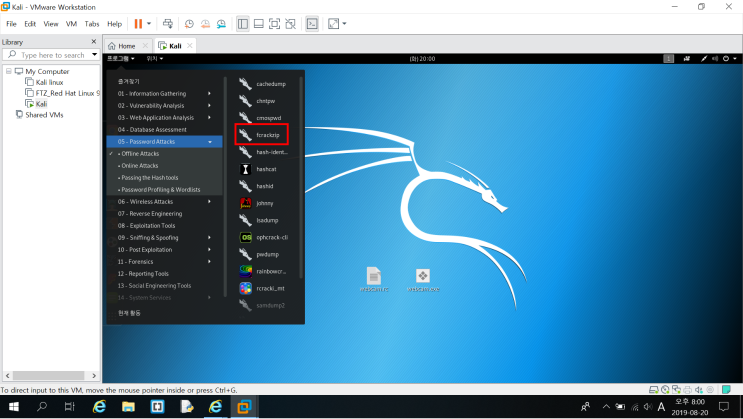Take a snapshot of the VM
743x419 pixels.
189,24
